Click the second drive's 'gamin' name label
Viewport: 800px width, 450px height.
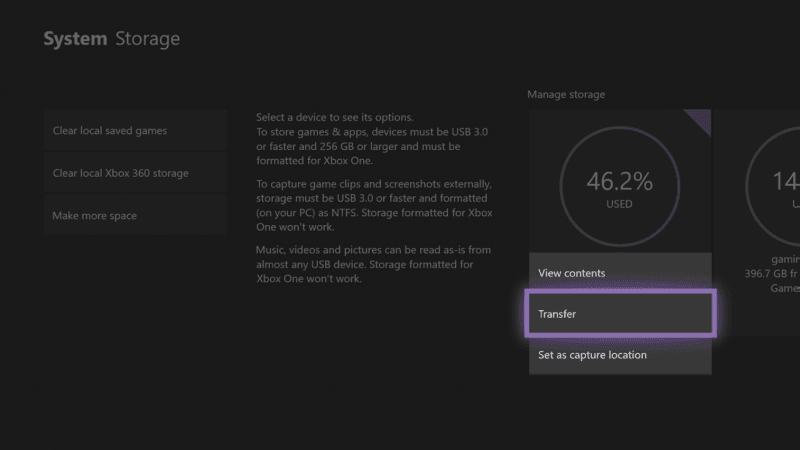[x=785, y=259]
